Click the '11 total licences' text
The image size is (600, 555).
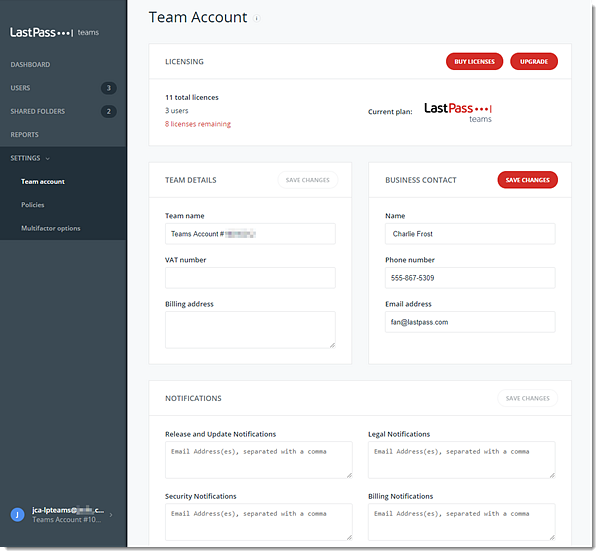click(192, 98)
